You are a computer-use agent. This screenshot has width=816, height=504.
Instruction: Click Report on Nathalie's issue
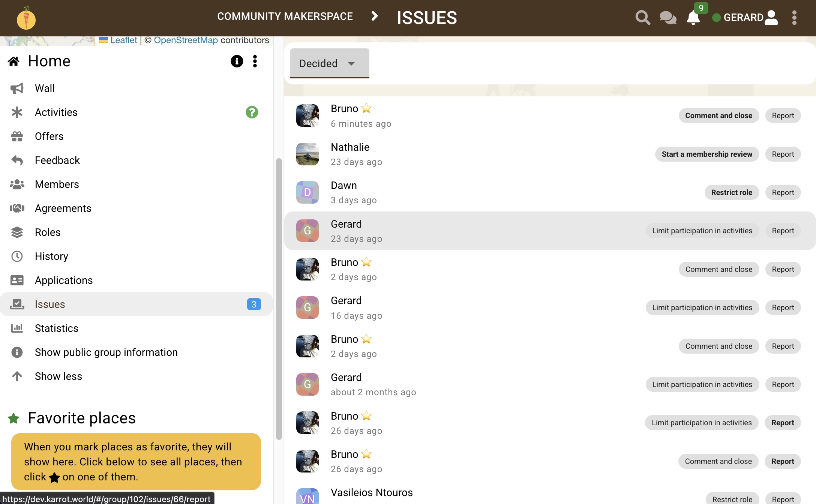pos(783,154)
